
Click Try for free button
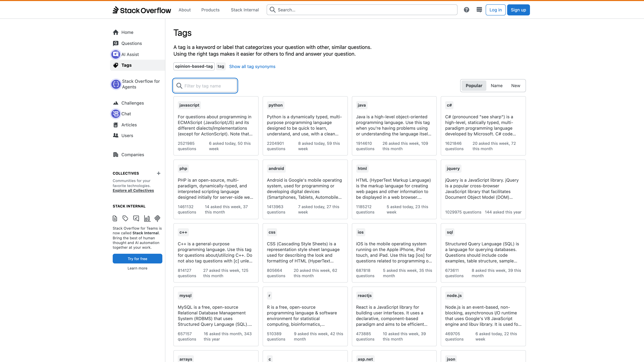pos(137,259)
